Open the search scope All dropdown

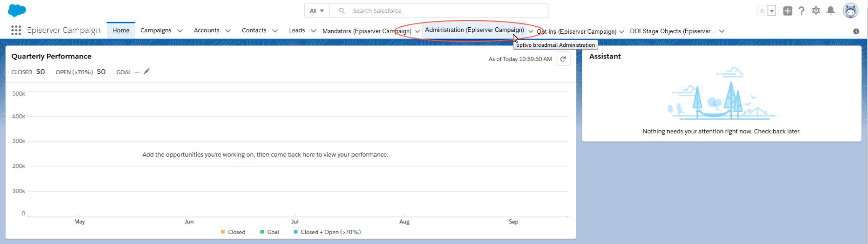tap(317, 11)
